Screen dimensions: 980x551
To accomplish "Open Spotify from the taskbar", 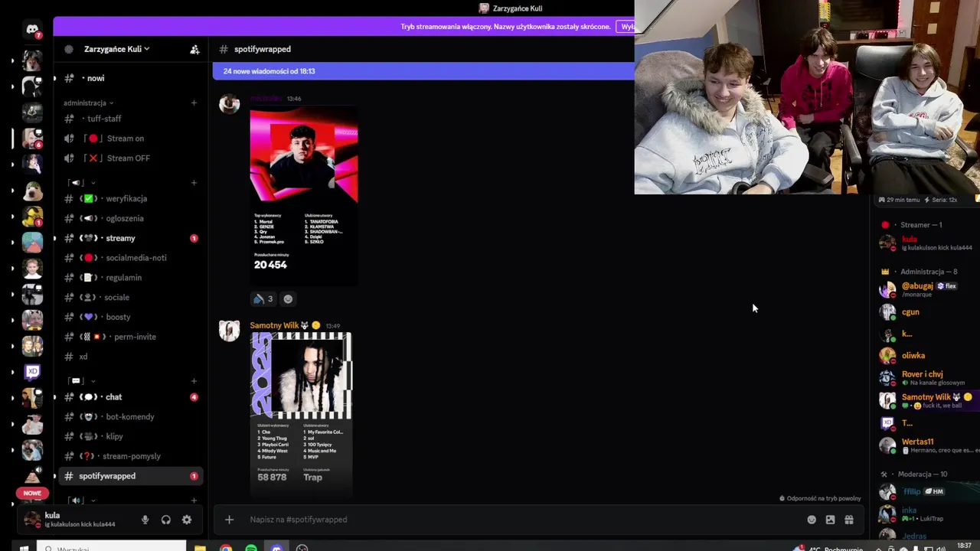I will (x=251, y=548).
